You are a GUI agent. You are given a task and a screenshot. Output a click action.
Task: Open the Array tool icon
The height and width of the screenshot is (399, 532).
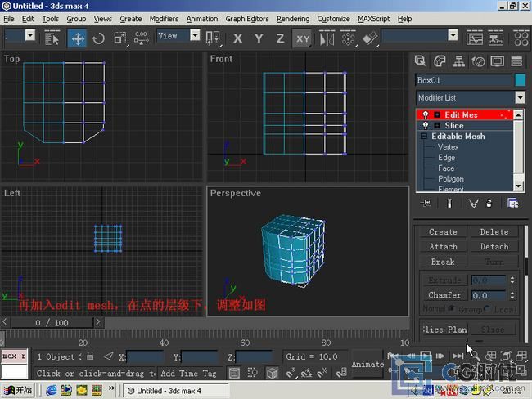tap(349, 38)
